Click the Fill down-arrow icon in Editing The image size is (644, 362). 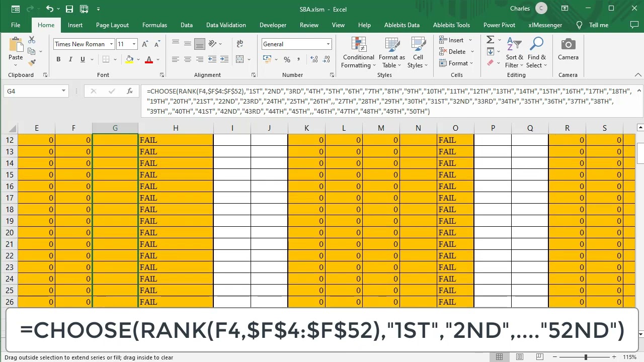[490, 51]
